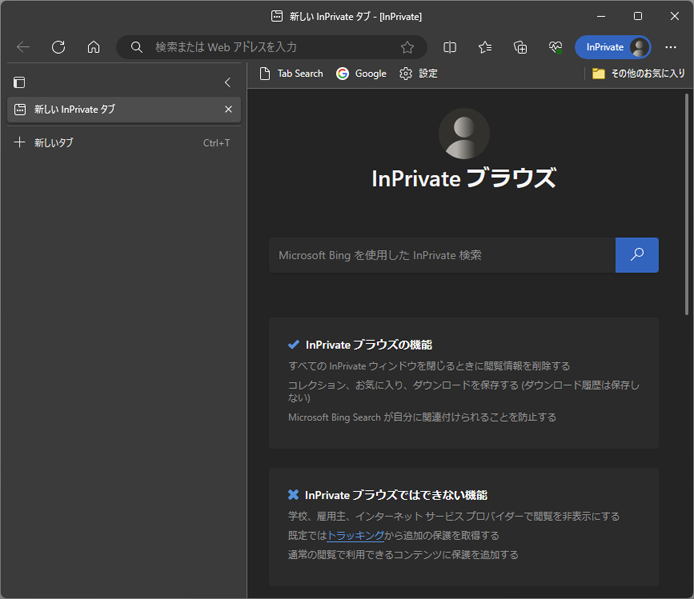
Task: Open the Collections icon
Action: [520, 47]
